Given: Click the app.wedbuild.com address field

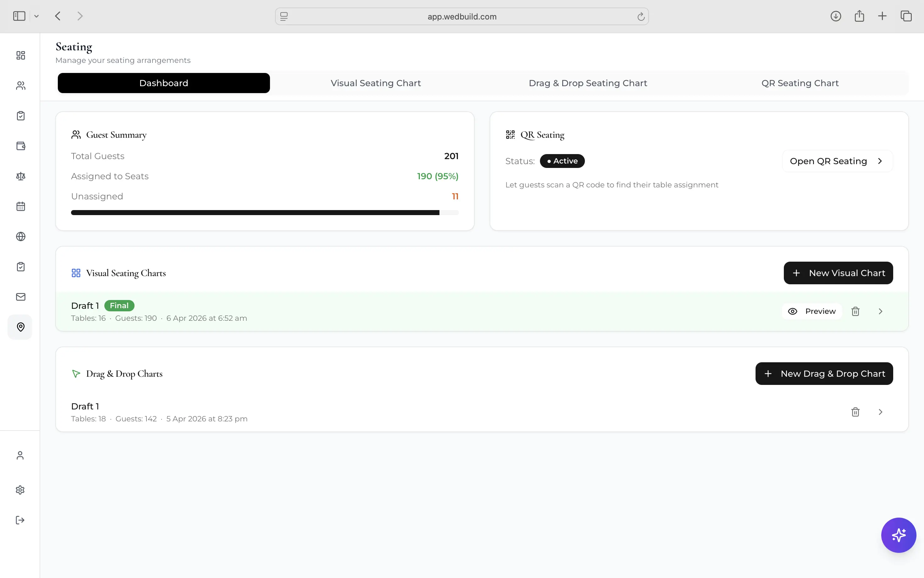Looking at the screenshot, I should point(462,16).
